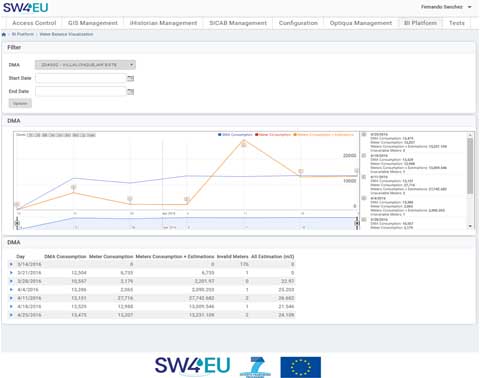Click the footer SW4EU logo
480x378 pixels.
coord(193,366)
